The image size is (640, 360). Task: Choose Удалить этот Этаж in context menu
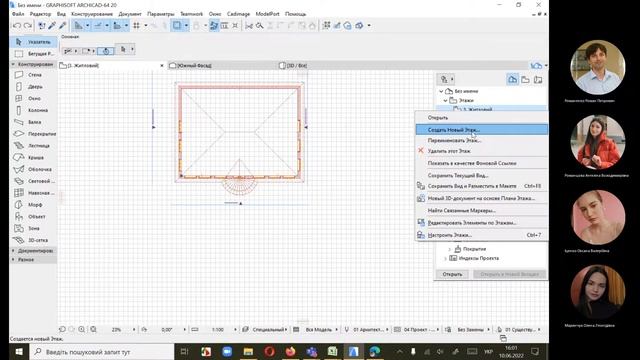coord(482,151)
